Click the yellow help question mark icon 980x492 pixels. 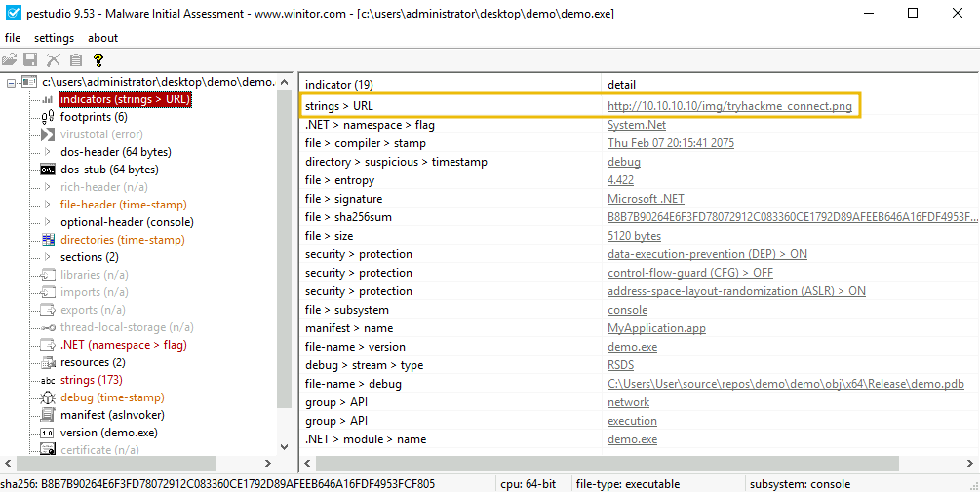(x=98, y=60)
